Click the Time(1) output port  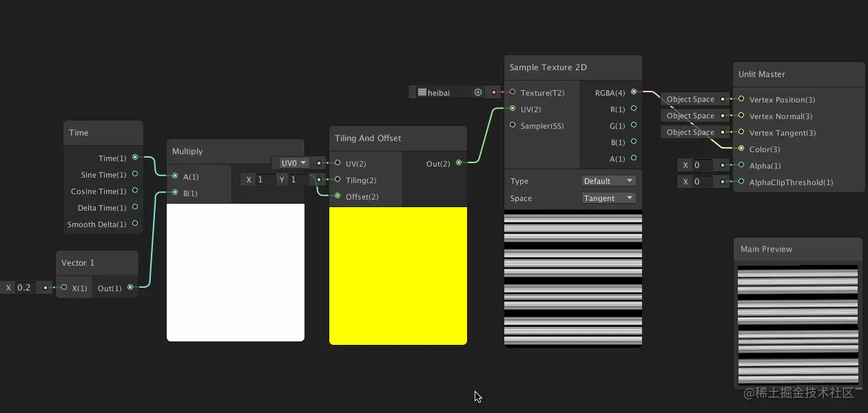point(135,158)
